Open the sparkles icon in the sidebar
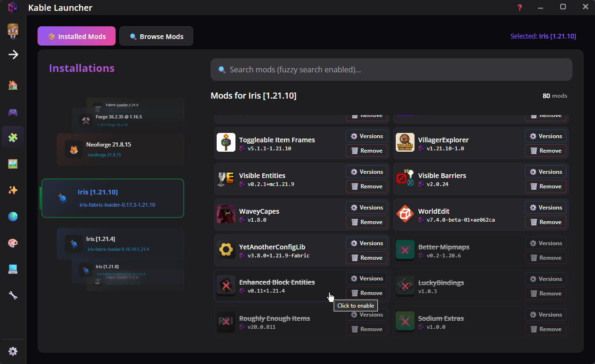The width and height of the screenshot is (595, 364). (13, 190)
